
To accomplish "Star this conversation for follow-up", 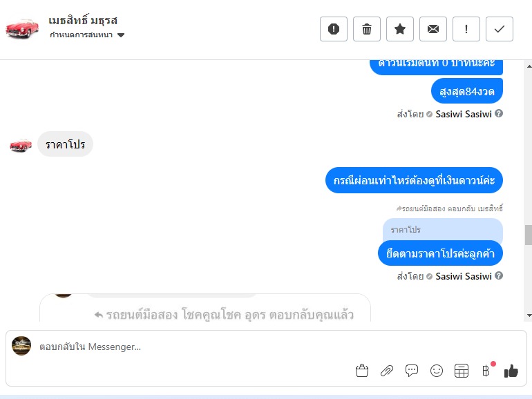I will (x=400, y=29).
